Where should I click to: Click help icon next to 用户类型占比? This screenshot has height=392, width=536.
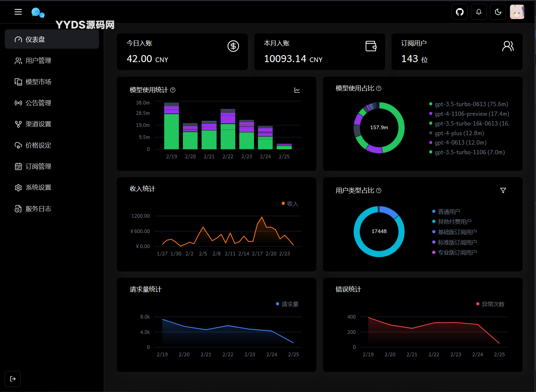tap(378, 191)
